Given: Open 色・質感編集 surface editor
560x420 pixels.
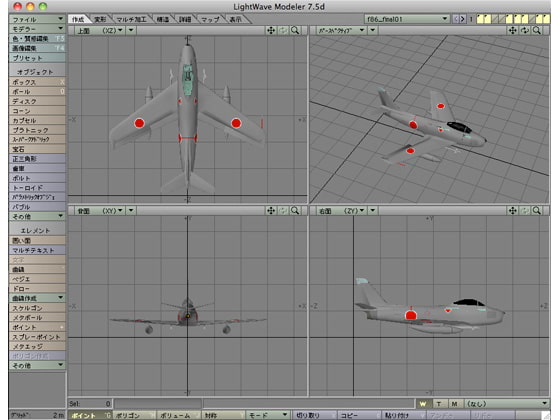Looking at the screenshot, I should (37, 38).
